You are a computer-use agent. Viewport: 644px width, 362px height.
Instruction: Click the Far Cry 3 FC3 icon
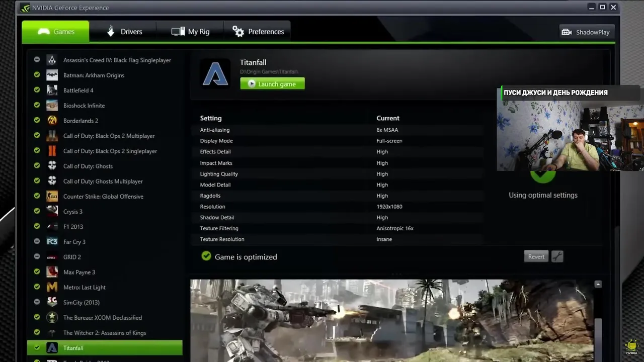(x=52, y=241)
